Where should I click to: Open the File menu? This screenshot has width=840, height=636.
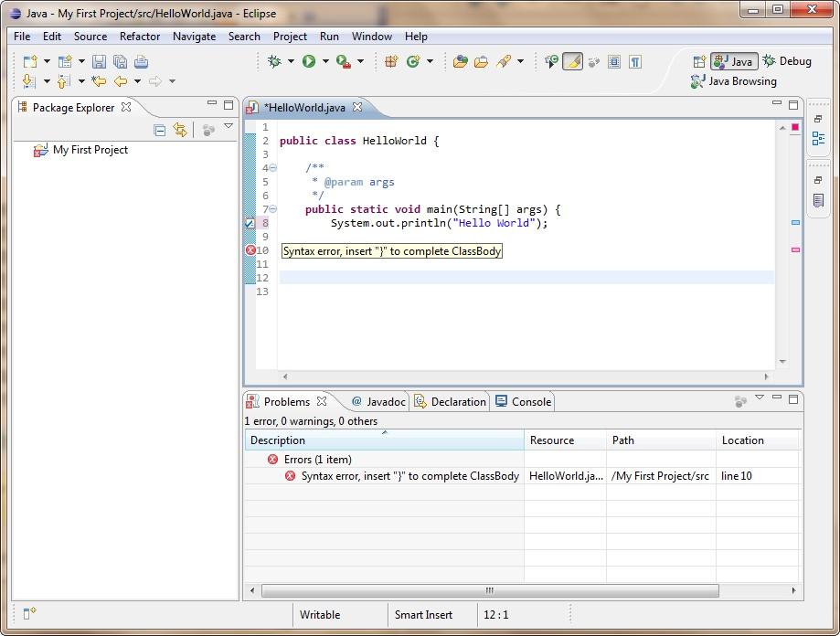(22, 37)
